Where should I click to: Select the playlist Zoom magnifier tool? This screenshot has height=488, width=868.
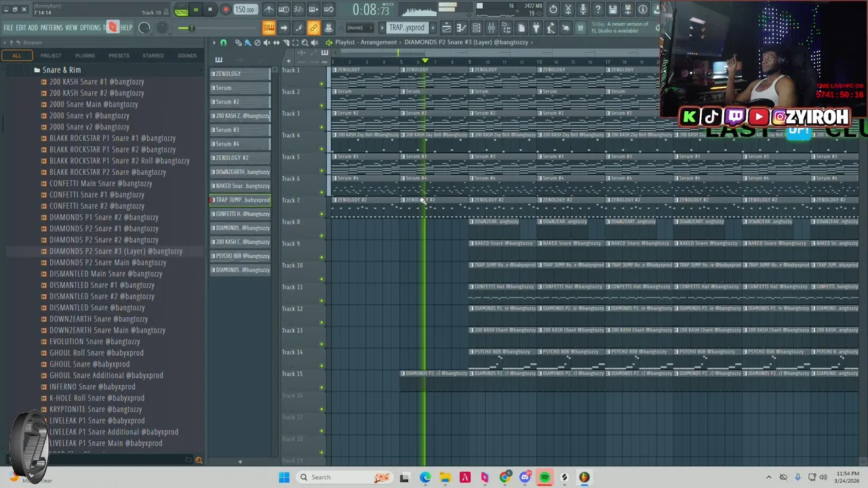pyautogui.click(x=304, y=43)
